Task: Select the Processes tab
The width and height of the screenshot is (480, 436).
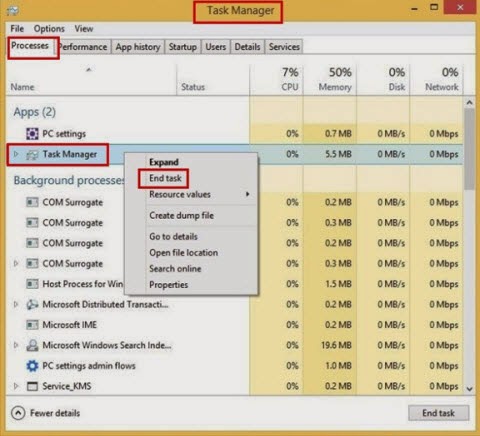Action: click(30, 46)
